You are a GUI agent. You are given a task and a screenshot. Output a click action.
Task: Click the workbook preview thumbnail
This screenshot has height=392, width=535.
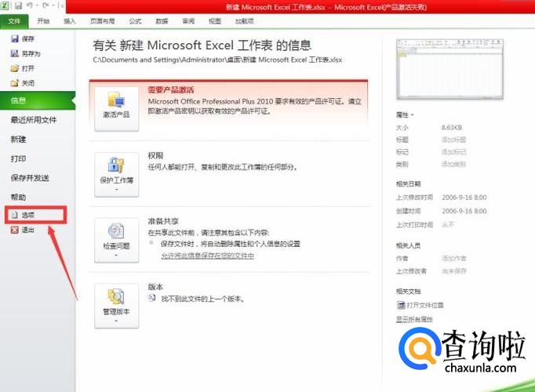[449, 69]
